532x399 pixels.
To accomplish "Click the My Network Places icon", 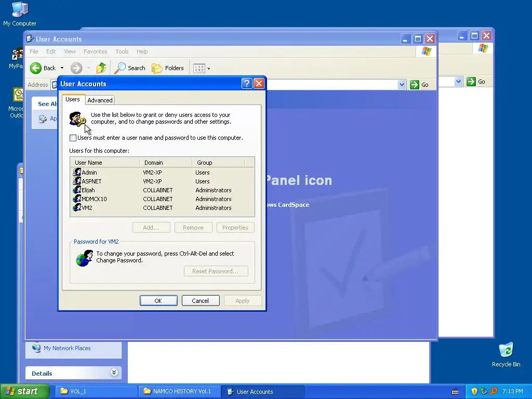I will 36,348.
